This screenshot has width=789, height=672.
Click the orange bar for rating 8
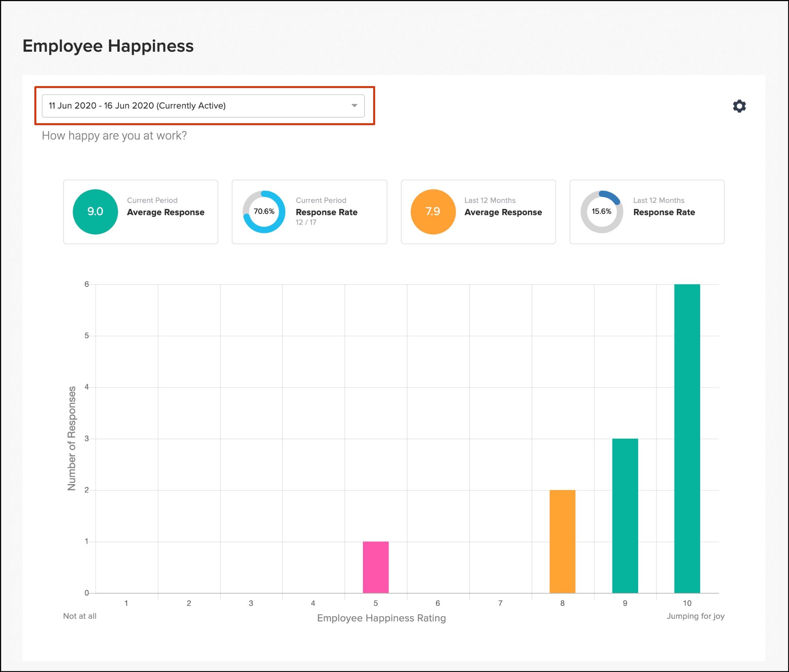click(562, 541)
